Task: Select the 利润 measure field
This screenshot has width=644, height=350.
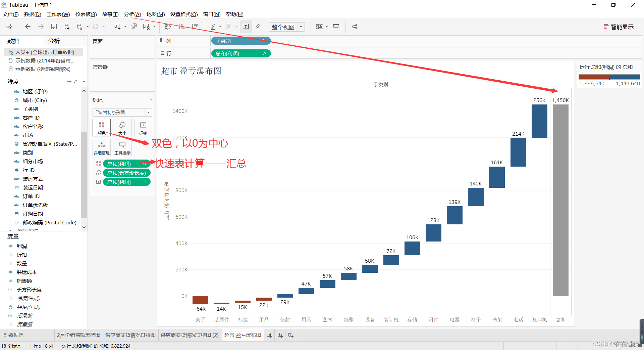Action: pyautogui.click(x=22, y=246)
